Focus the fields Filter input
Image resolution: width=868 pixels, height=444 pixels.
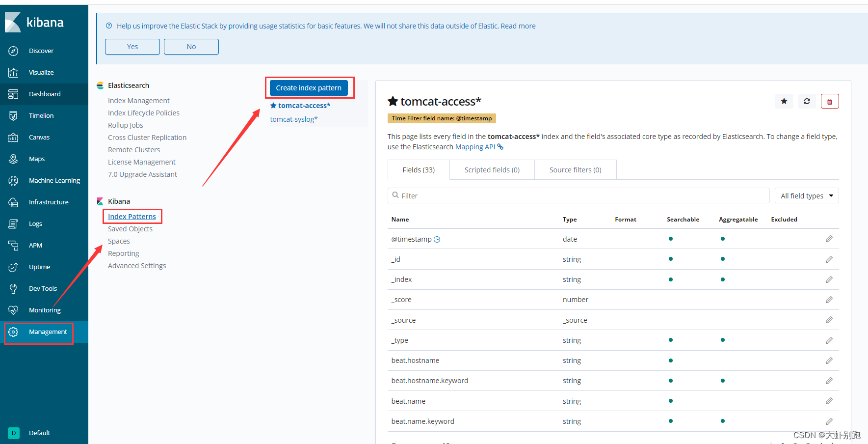point(579,195)
